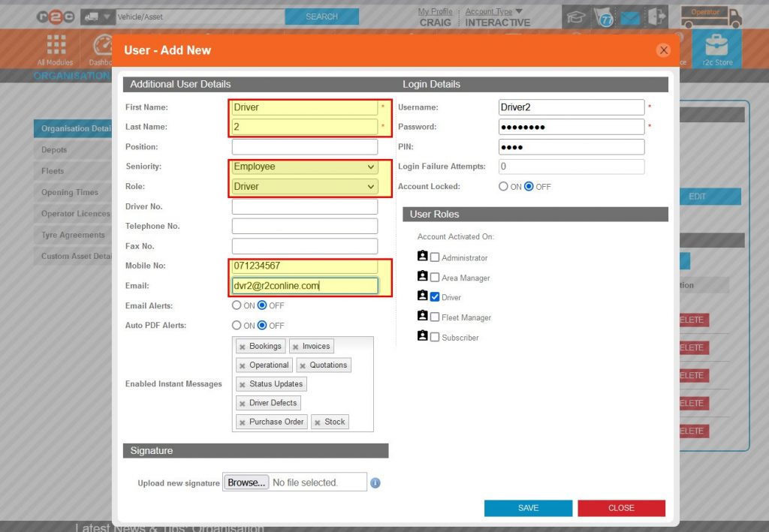Click the Operator truck image
The image size is (769, 532).
pyautogui.click(x=710, y=16)
